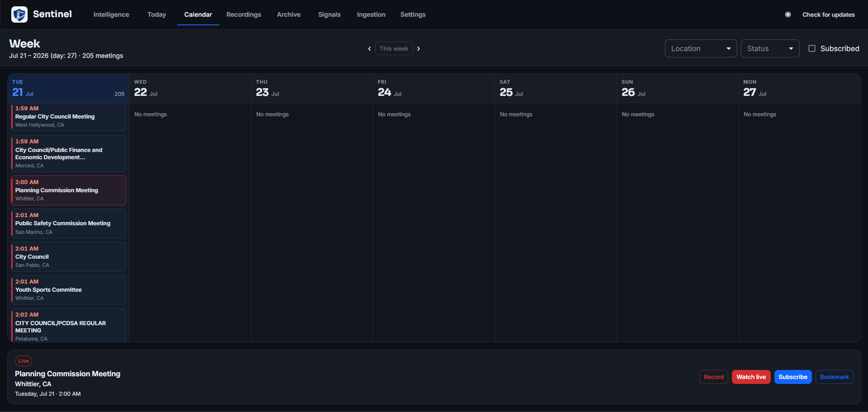Go to previous week with left chevron
Viewport: 868px width, 412px height.
[370, 48]
